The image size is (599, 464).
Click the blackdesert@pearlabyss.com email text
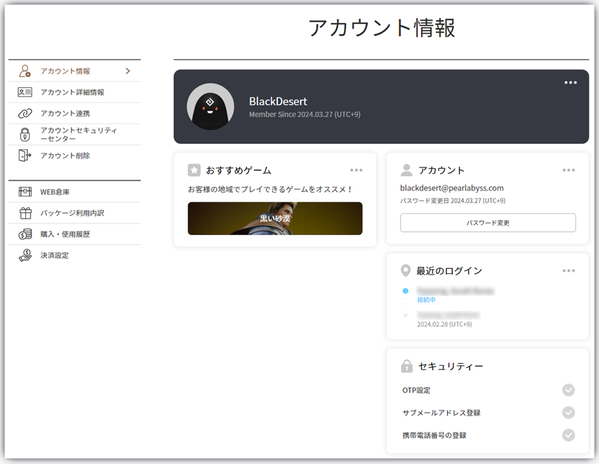click(x=452, y=188)
